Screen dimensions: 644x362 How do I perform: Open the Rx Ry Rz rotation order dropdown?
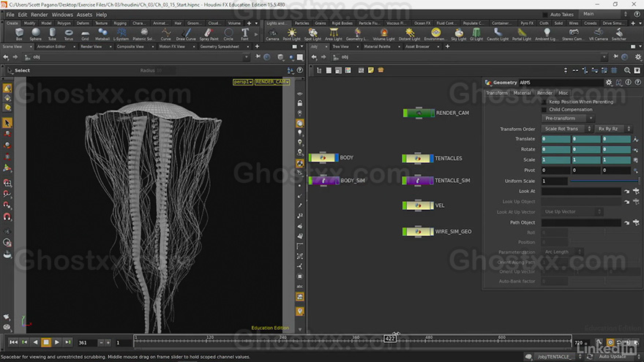click(613, 129)
